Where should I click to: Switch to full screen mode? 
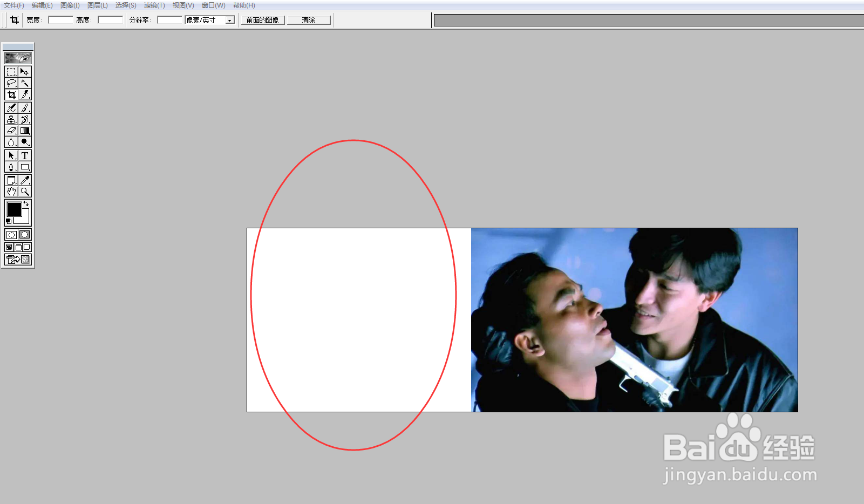(x=27, y=247)
